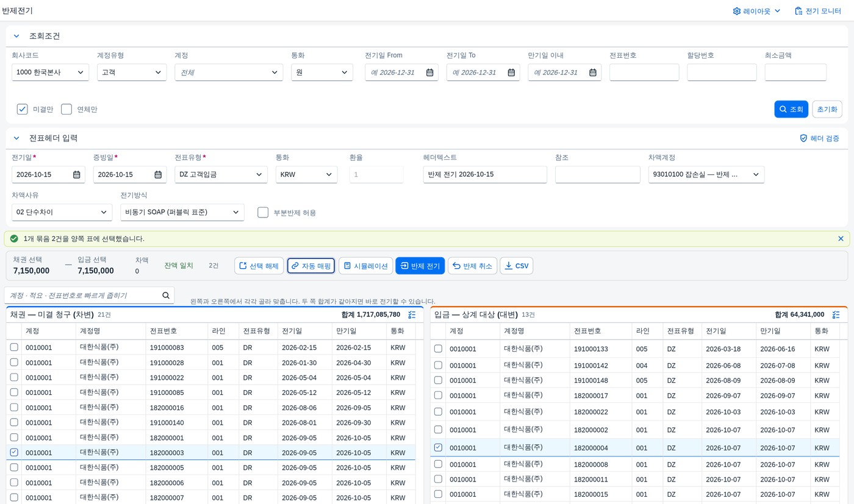Click the 자동 매핑 auto-match button

tap(311, 266)
